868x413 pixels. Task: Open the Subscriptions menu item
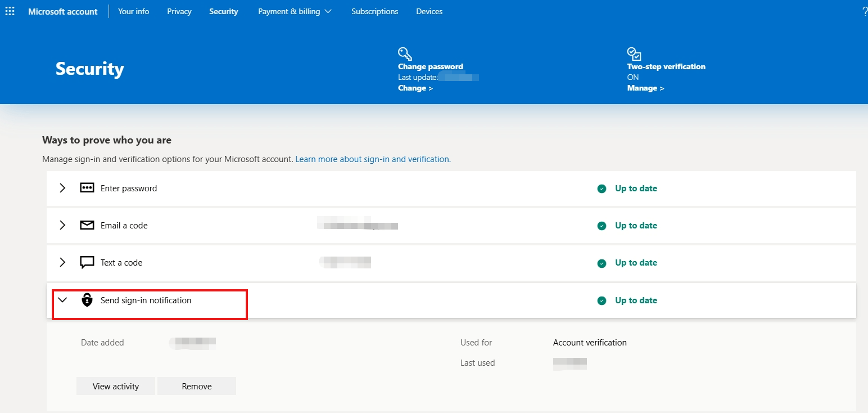(x=374, y=11)
